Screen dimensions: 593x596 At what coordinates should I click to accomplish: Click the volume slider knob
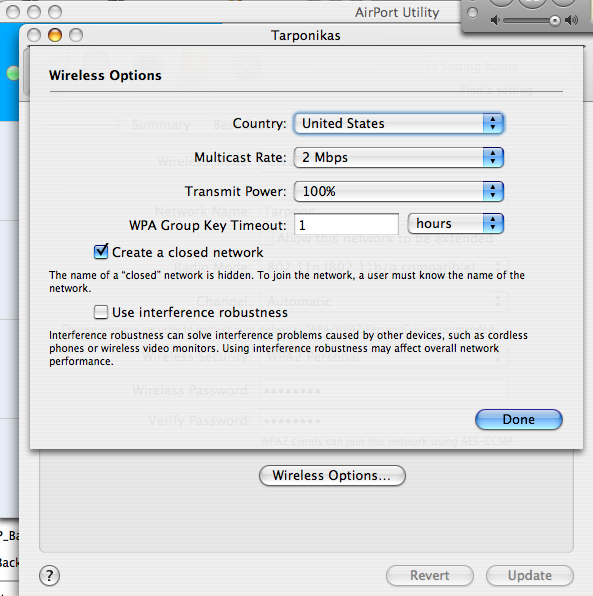[555, 21]
